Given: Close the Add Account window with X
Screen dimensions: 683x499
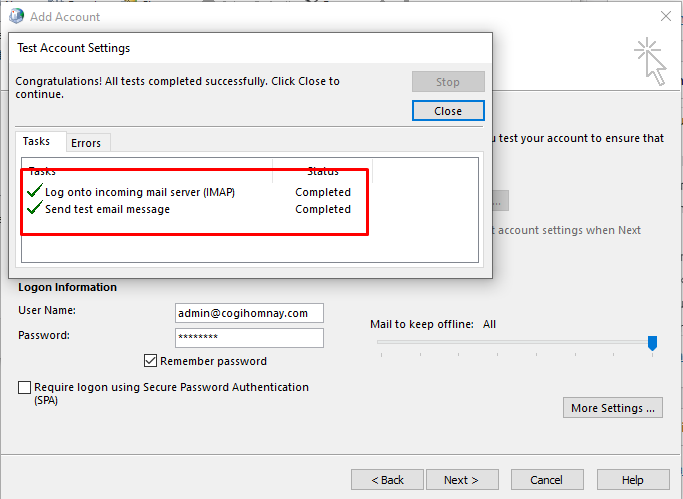Looking at the screenshot, I should click(665, 16).
